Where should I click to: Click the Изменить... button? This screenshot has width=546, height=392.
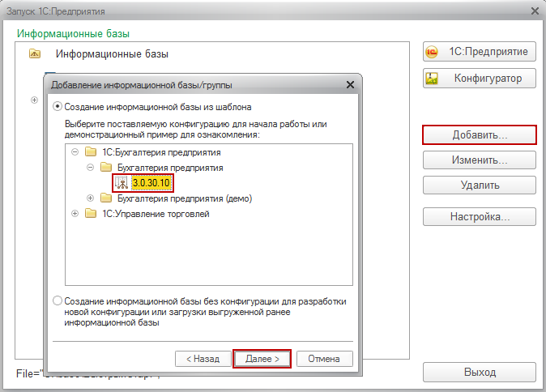[479, 160]
